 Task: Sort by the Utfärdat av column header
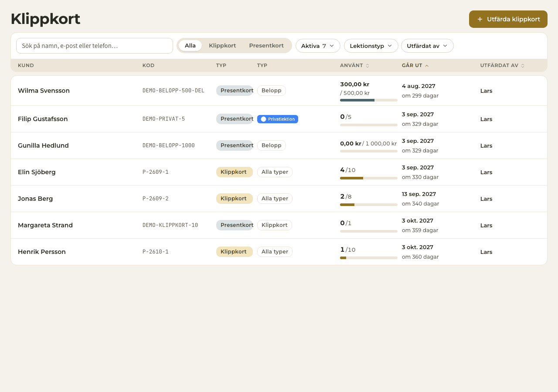pyautogui.click(x=502, y=65)
